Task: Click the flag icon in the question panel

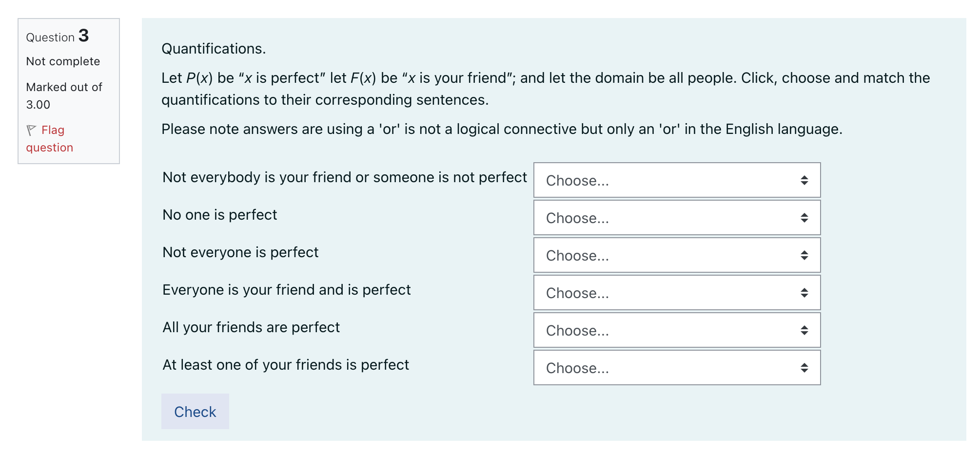Action: click(x=31, y=130)
